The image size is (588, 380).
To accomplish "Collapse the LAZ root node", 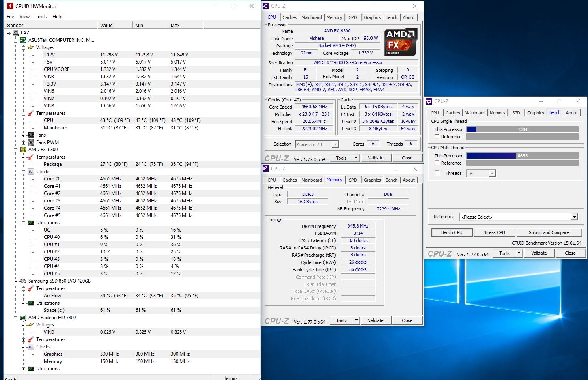I will tap(8, 33).
